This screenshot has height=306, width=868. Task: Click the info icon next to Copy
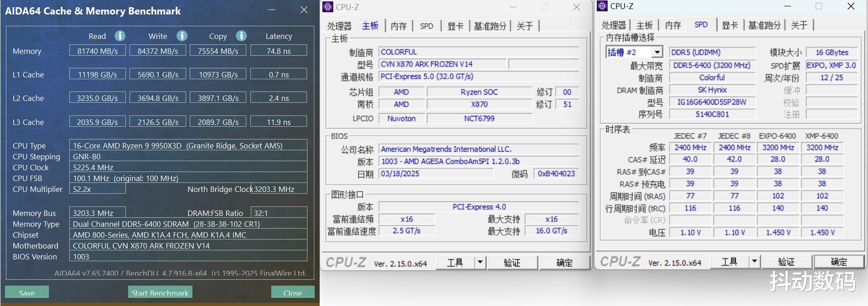pyautogui.click(x=241, y=36)
